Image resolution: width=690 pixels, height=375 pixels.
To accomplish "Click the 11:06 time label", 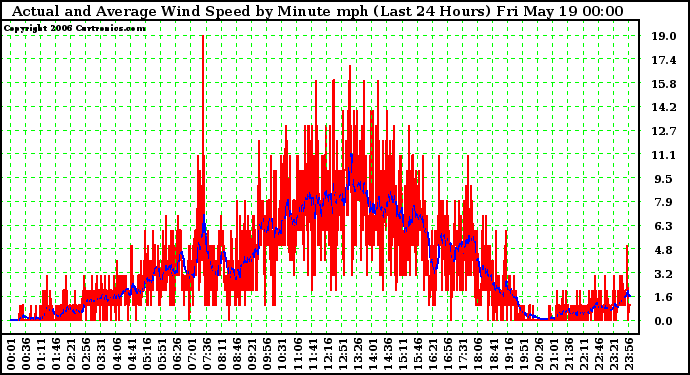I will (x=297, y=354).
